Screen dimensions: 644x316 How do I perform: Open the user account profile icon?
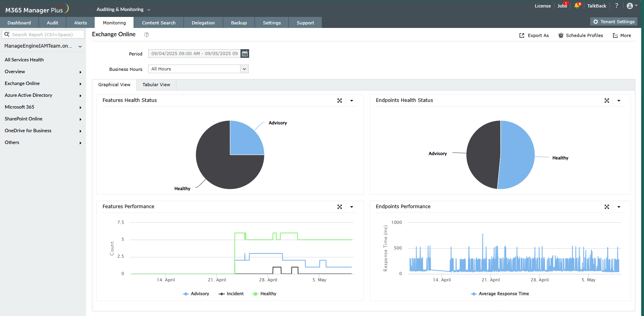click(x=630, y=6)
